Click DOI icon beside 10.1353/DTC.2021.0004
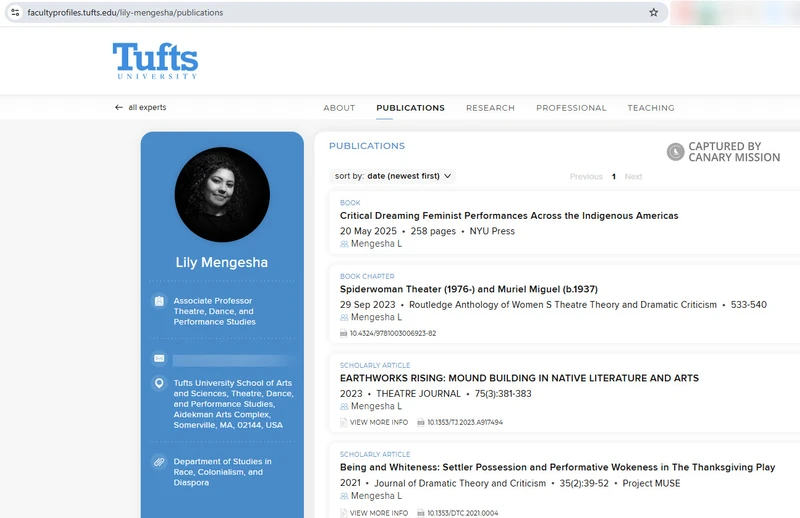Viewport: 800px width, 518px height. coord(421,512)
